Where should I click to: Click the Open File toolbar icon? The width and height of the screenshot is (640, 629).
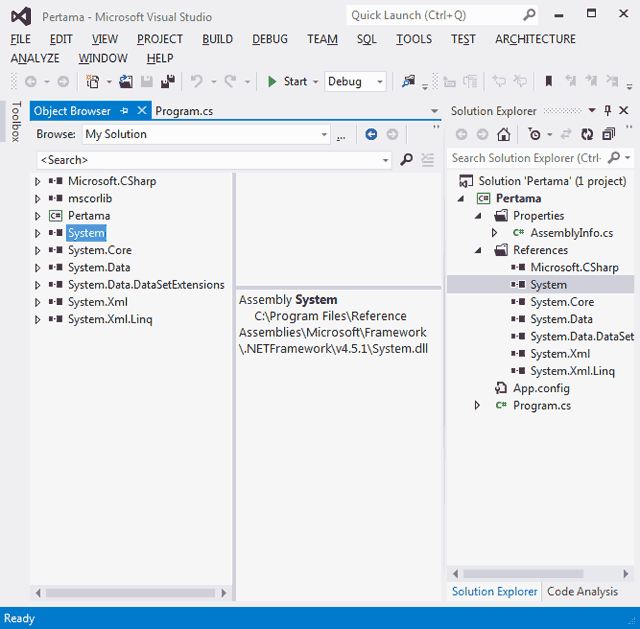pyautogui.click(x=126, y=82)
